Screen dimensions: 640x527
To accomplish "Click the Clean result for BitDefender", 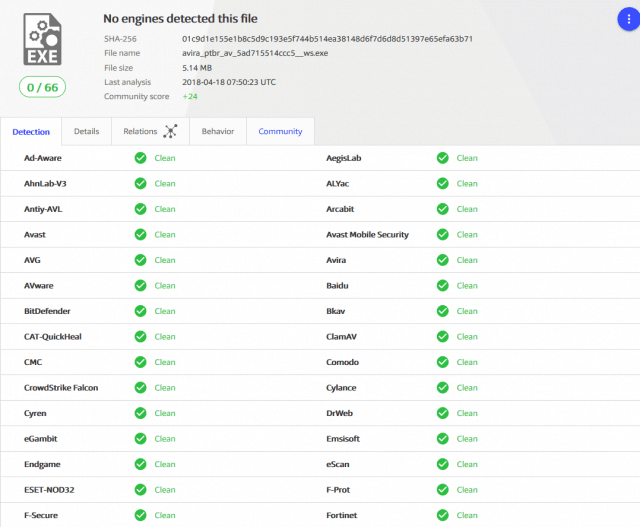I will point(165,311).
